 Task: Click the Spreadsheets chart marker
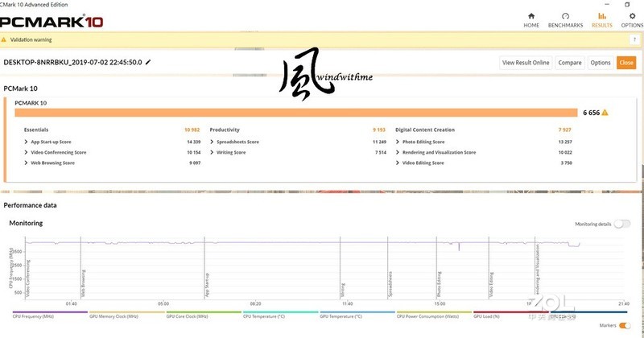pos(390,284)
